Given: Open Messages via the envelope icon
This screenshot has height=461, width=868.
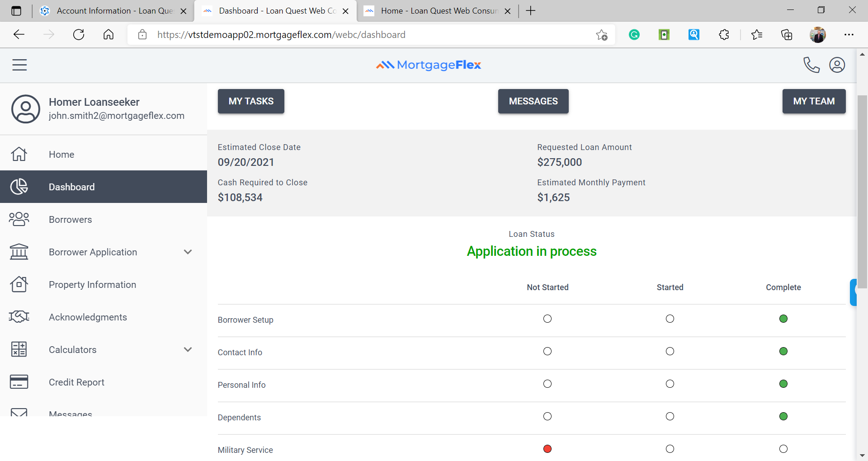Looking at the screenshot, I should tap(19, 413).
